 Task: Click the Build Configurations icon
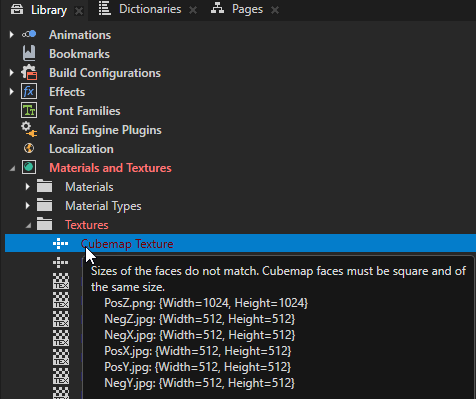29,72
